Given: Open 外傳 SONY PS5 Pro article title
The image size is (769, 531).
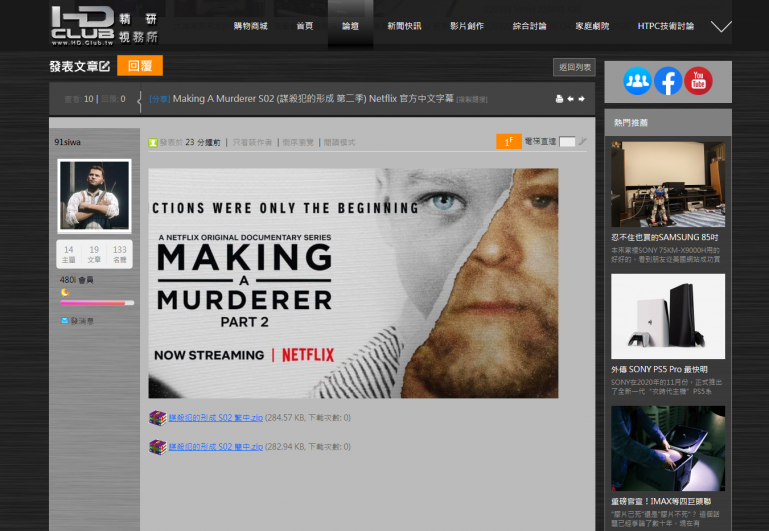Looking at the screenshot, I should [659, 369].
